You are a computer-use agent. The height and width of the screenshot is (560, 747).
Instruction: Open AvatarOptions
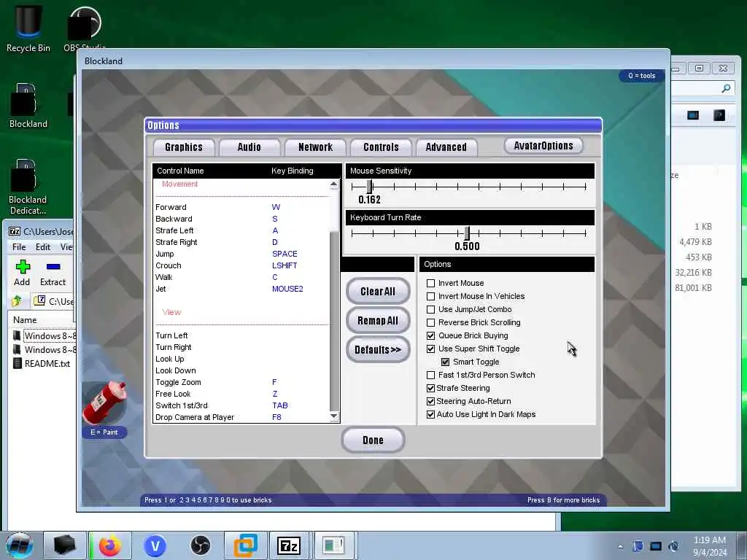pyautogui.click(x=543, y=146)
